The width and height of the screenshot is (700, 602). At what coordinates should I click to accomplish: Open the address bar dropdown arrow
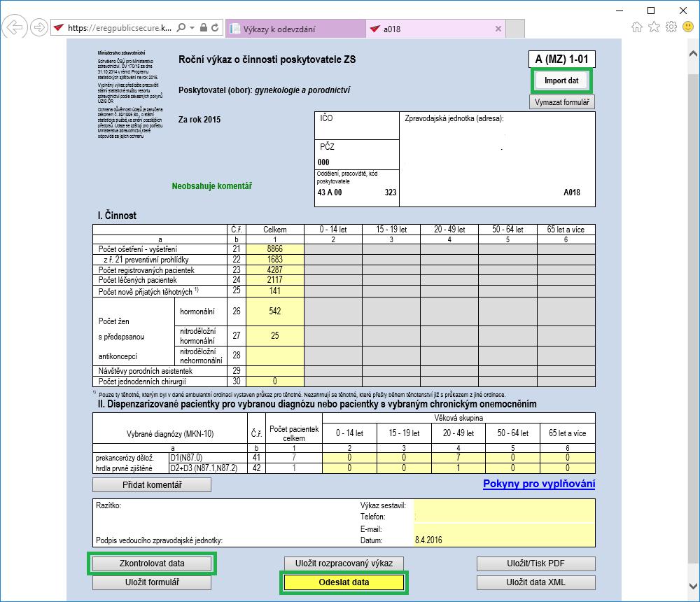pyautogui.click(x=192, y=28)
